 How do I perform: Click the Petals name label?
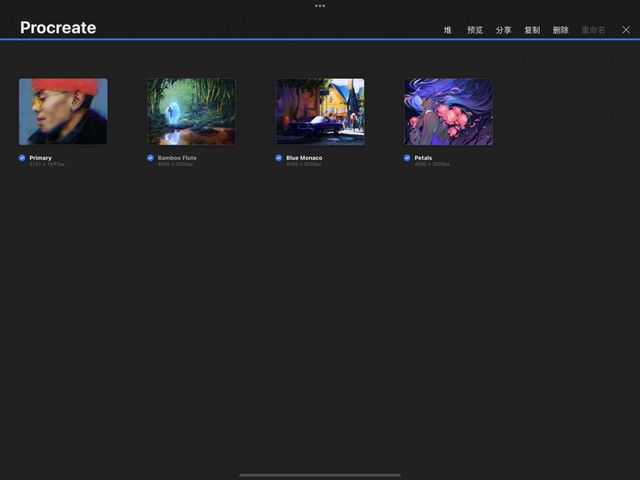(x=423, y=158)
